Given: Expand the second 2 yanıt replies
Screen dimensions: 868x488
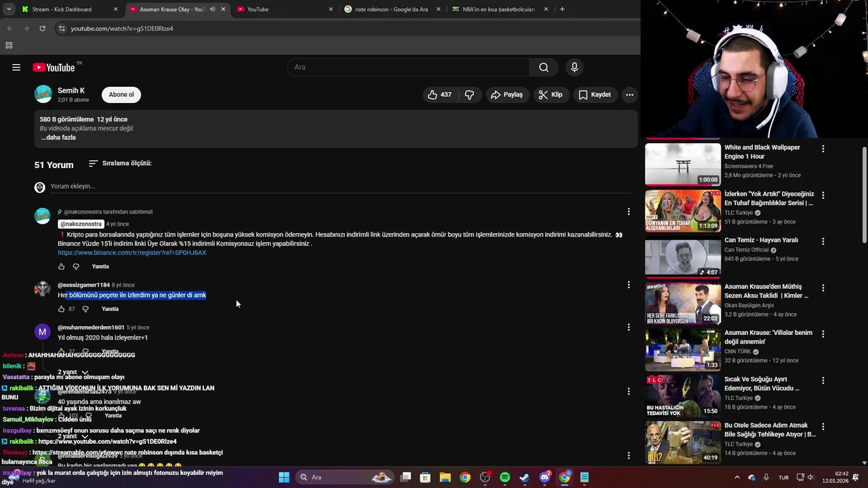Looking at the screenshot, I should [73, 436].
